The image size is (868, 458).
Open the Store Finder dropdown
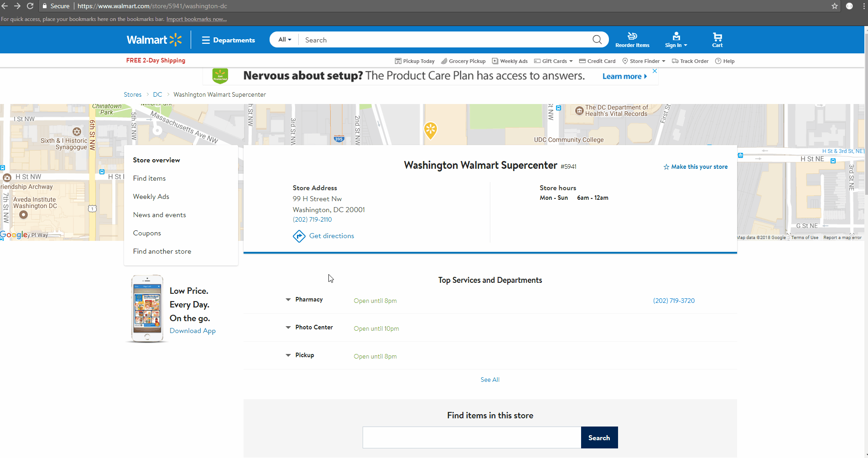tap(644, 61)
